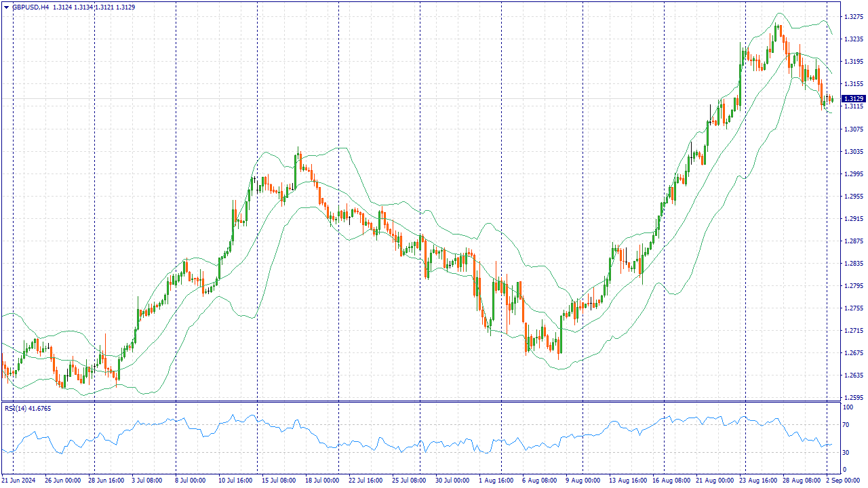The width and height of the screenshot is (868, 488).
Task: Click the RSI scale value 70
Action: point(846,425)
